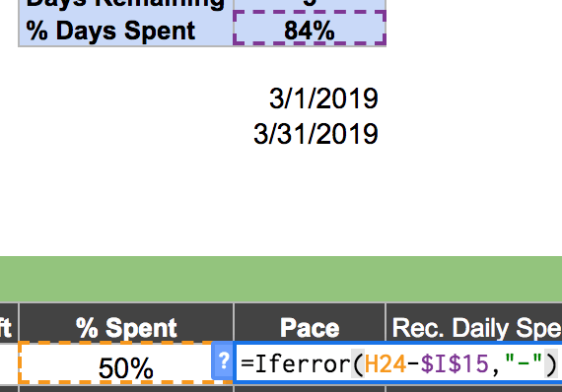Select the Days Remaining label cell
562x392 pixels.
tap(126, 4)
